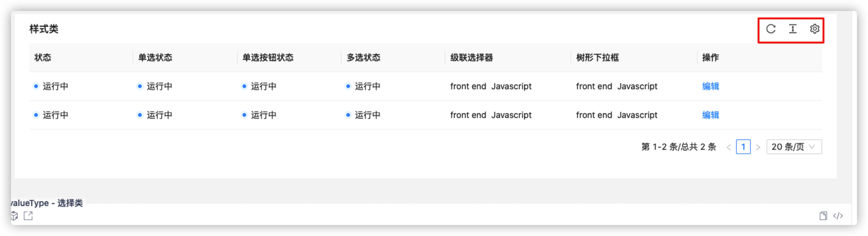The height and width of the screenshot is (236, 868).
Task: Select page 1 in the pagination control
Action: click(x=743, y=147)
